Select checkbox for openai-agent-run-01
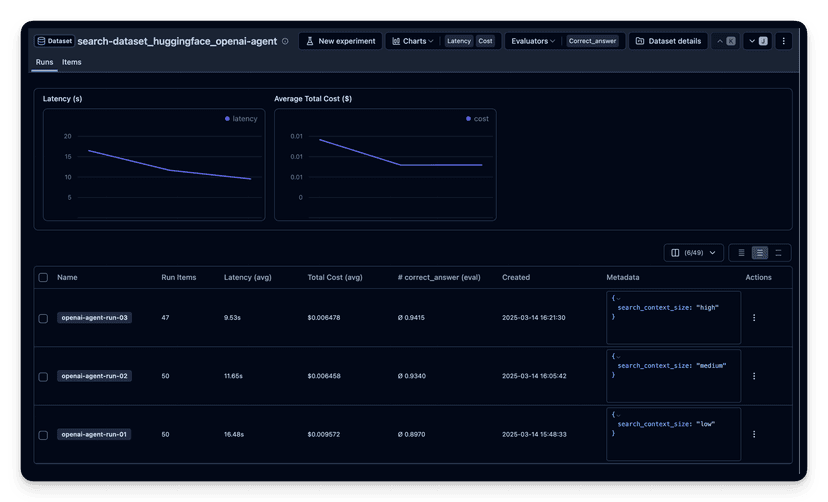The image size is (828, 502). 43,435
